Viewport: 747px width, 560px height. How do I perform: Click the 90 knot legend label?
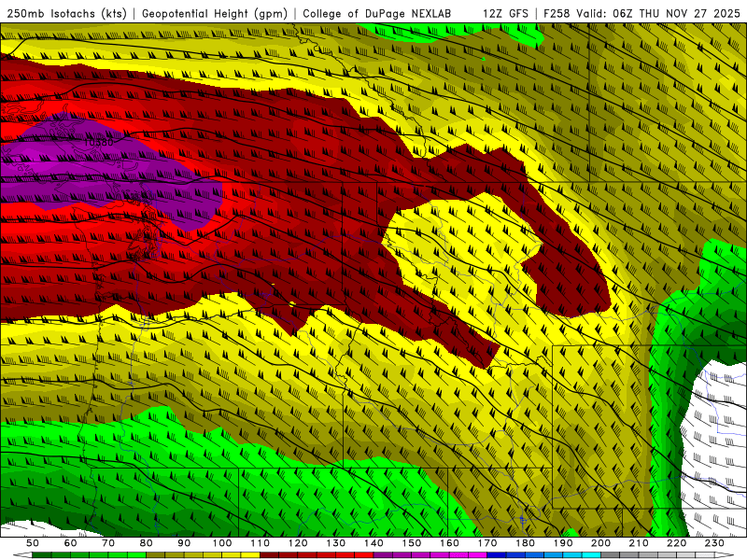184,543
